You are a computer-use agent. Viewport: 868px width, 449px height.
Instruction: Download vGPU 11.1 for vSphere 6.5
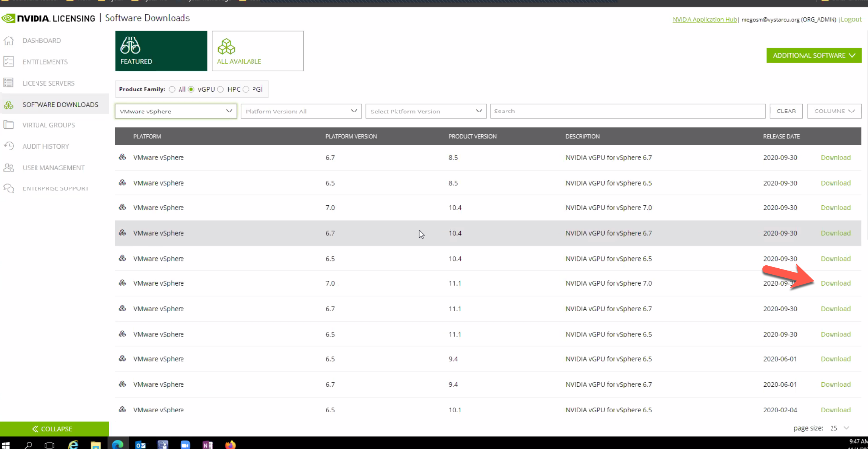point(835,334)
